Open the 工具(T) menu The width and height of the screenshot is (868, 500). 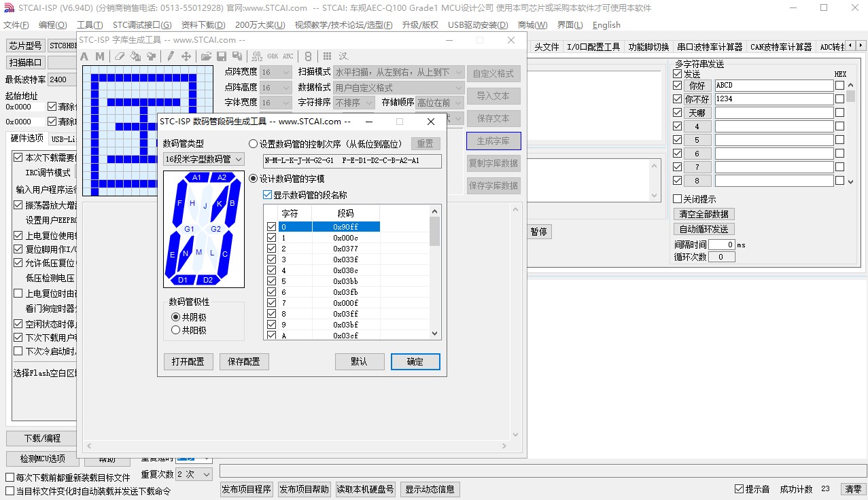(x=90, y=25)
